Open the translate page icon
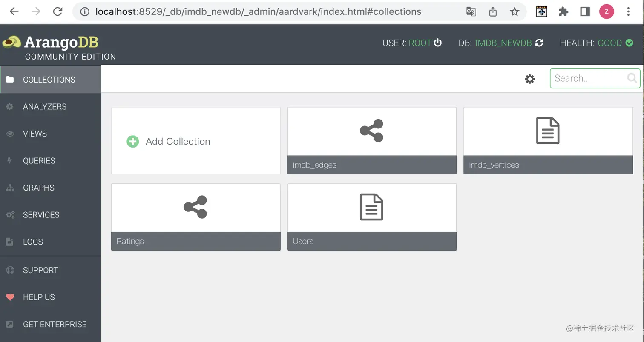Viewport: 644px width, 342px height. tap(471, 11)
